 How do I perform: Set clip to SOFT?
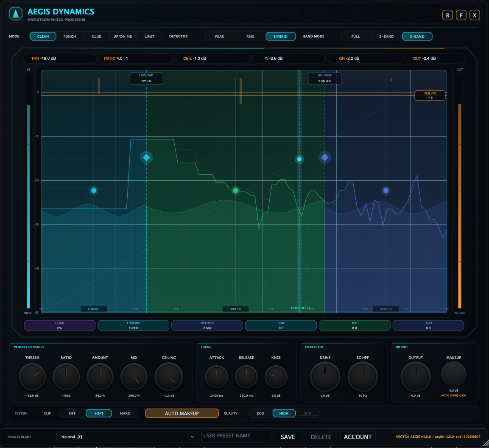point(99,413)
